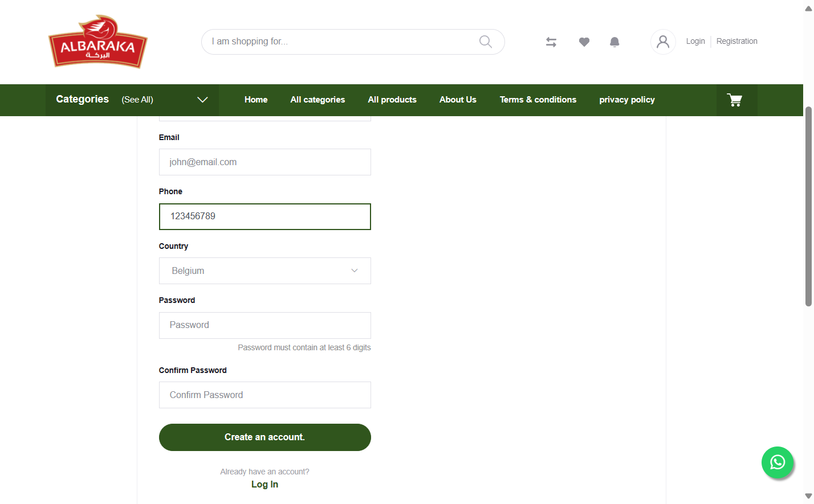The height and width of the screenshot is (504, 814).
Task: Click the Log In link
Action: 265,485
